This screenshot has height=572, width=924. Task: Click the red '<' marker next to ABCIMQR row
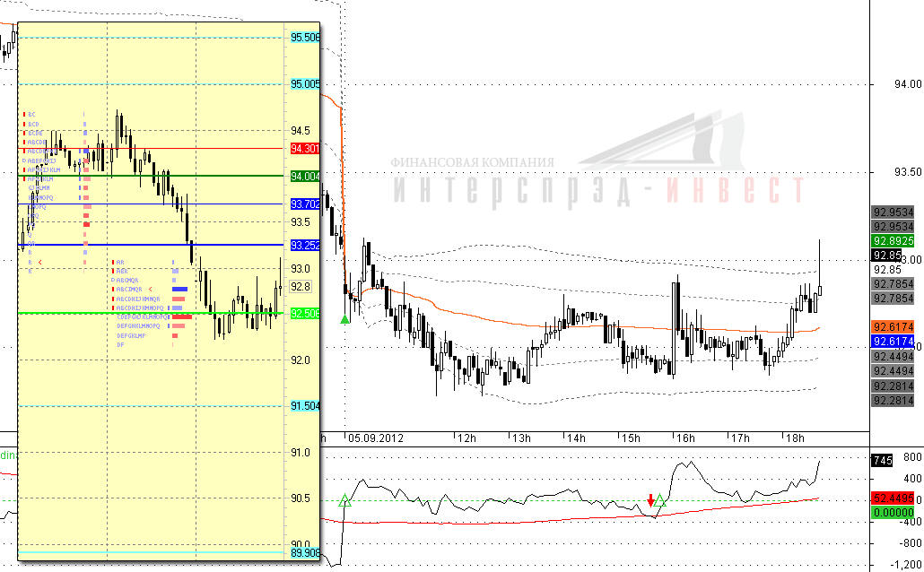point(151,290)
